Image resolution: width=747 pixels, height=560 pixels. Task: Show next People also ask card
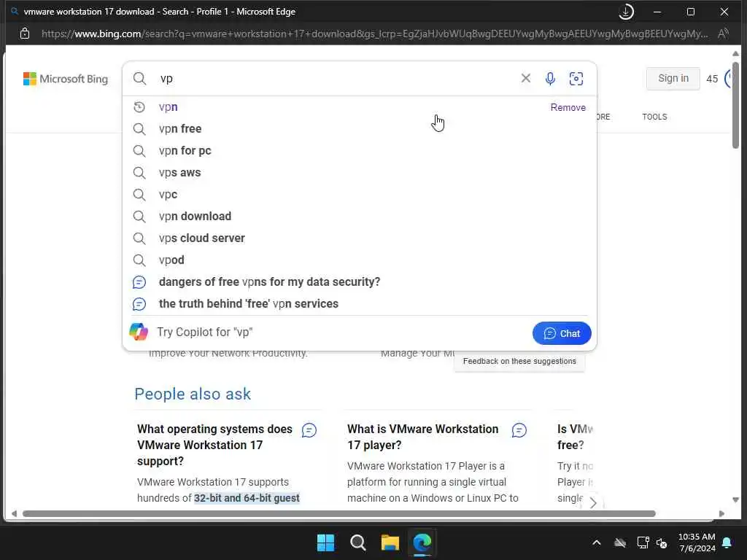point(592,503)
